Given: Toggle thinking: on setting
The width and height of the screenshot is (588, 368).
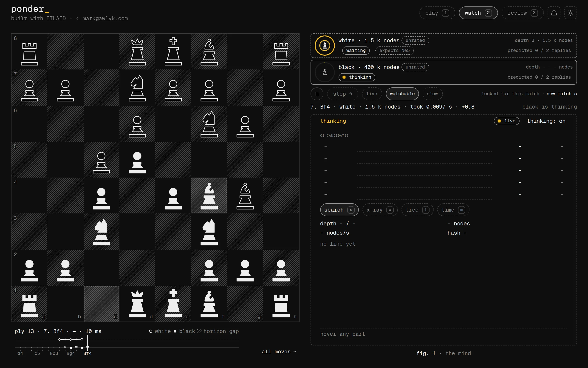Looking at the screenshot, I should pyautogui.click(x=546, y=121).
